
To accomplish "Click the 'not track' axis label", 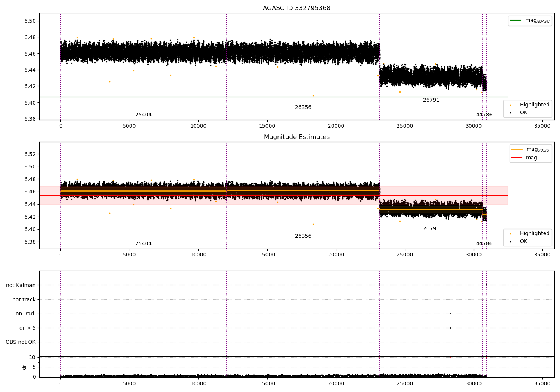I will tap(24, 299).
